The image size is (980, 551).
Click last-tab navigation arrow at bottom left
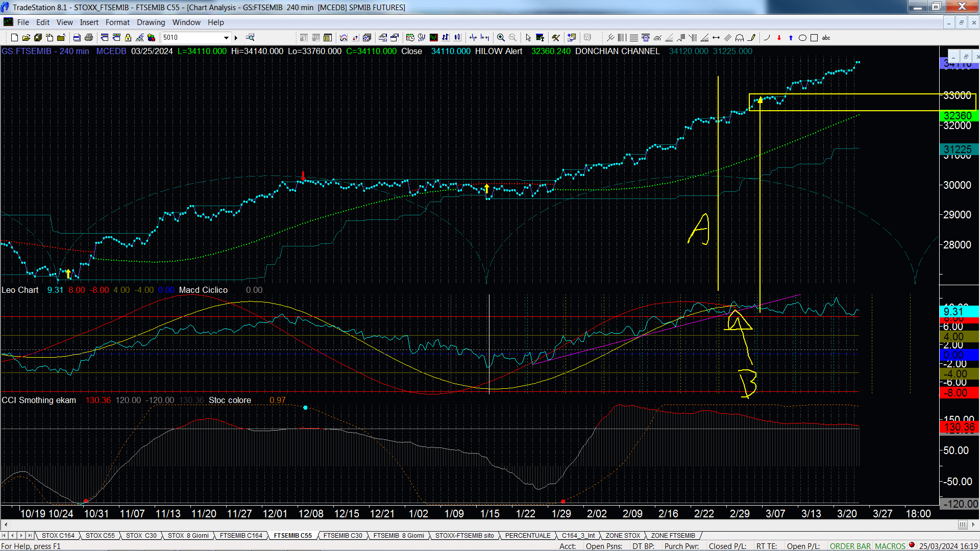click(x=30, y=536)
